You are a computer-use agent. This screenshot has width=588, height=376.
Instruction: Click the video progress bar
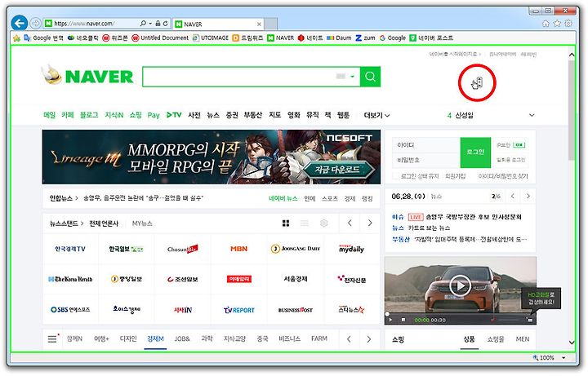[461, 314]
